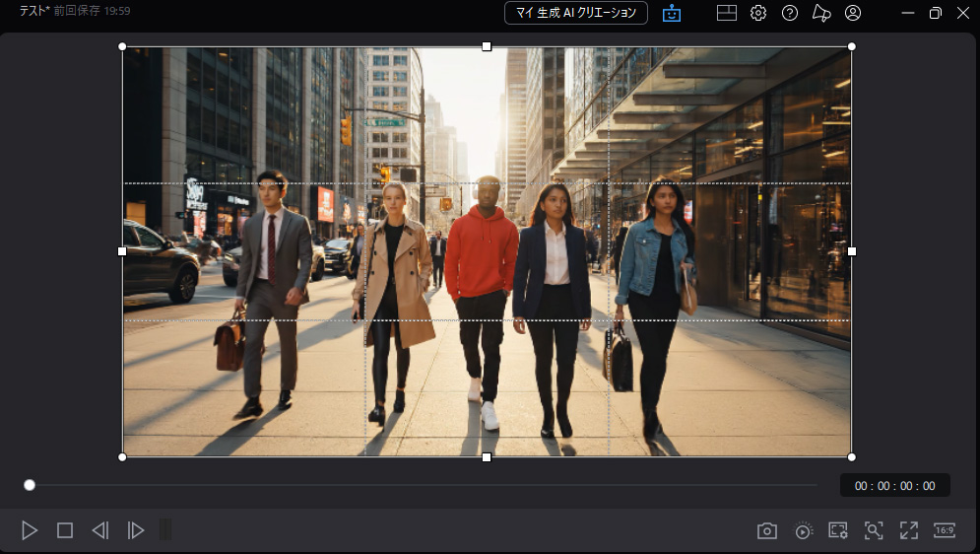Click the preview seek bar handle

[x=30, y=485]
